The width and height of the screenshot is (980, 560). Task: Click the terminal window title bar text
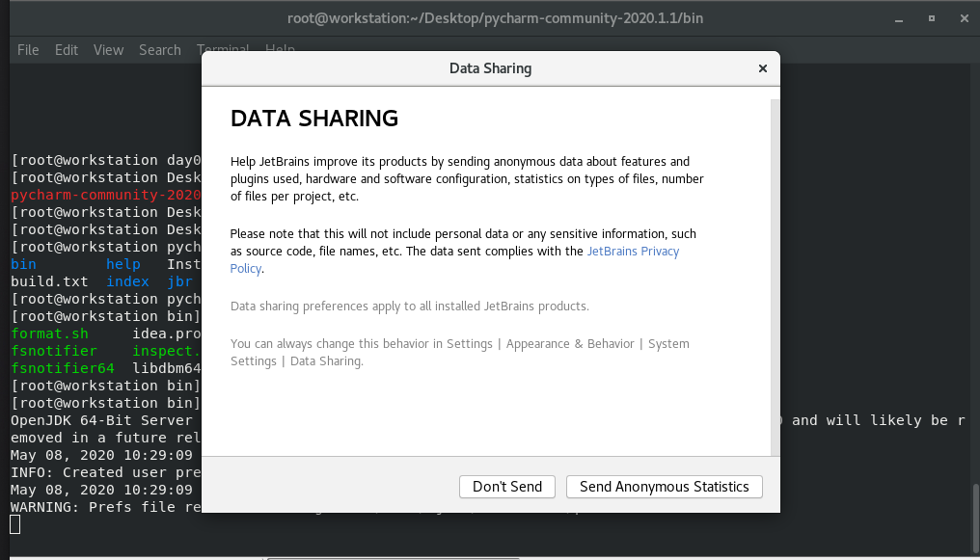pos(495,18)
